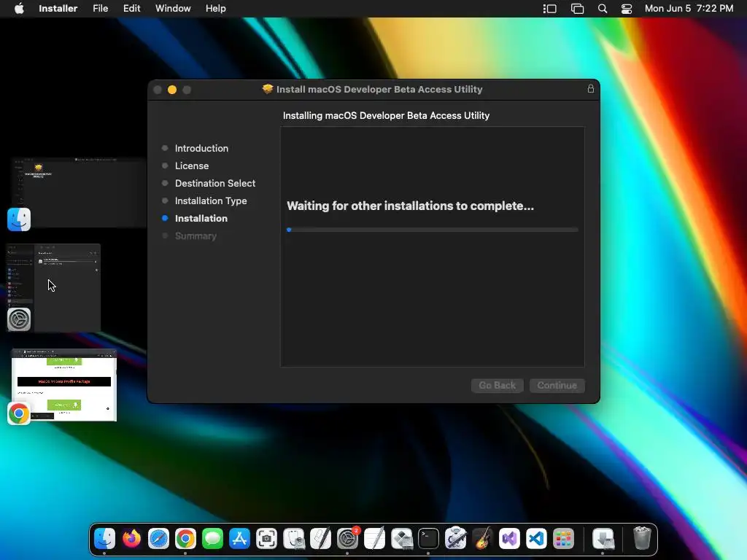The image size is (747, 560).
Task: Launch GarageBand from the Dock
Action: [483, 539]
